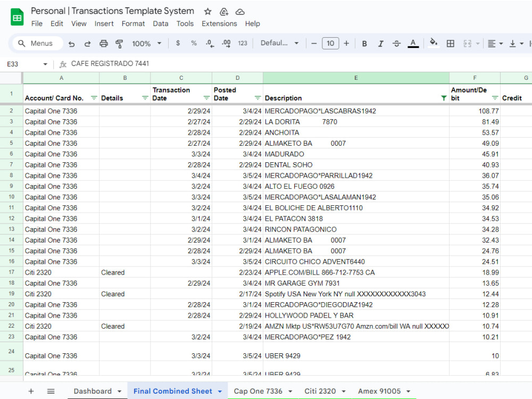Decrease decimal places

click(x=210, y=44)
